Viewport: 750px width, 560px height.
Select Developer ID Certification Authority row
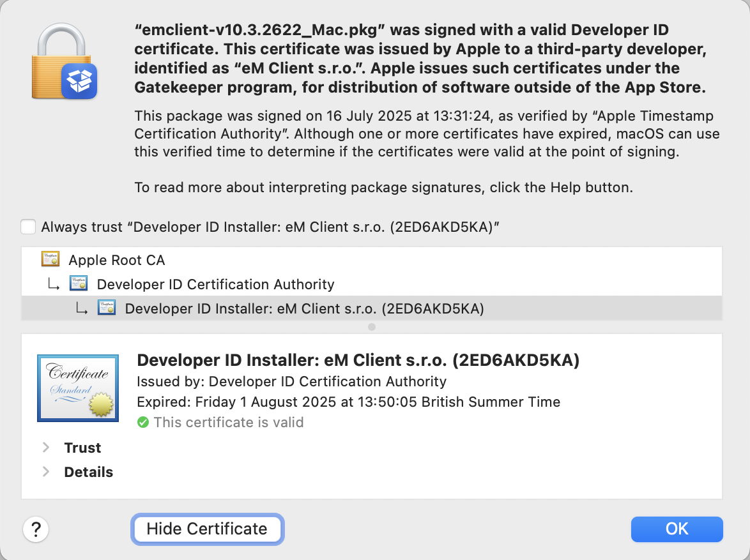pos(215,284)
